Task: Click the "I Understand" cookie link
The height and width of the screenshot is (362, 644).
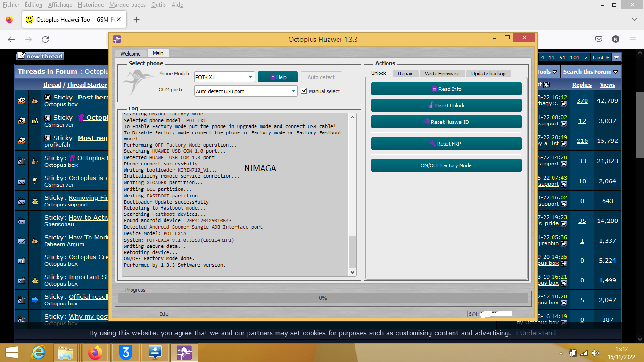Action: [x=536, y=333]
